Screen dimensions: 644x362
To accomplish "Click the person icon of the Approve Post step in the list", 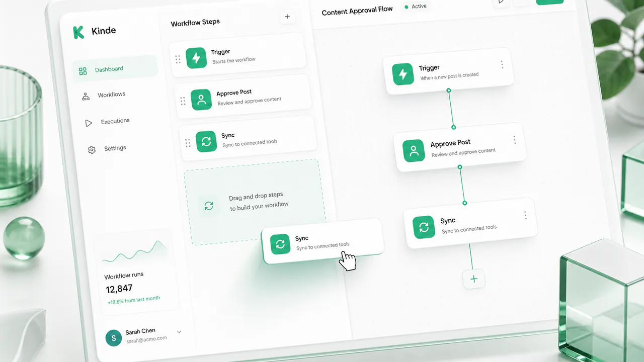I will pyautogui.click(x=201, y=100).
